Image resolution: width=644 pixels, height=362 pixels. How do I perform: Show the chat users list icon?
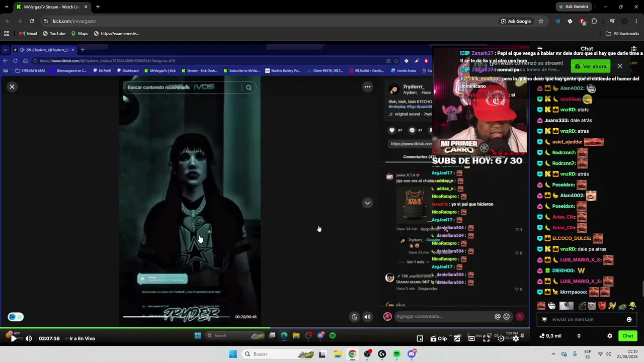(x=634, y=49)
